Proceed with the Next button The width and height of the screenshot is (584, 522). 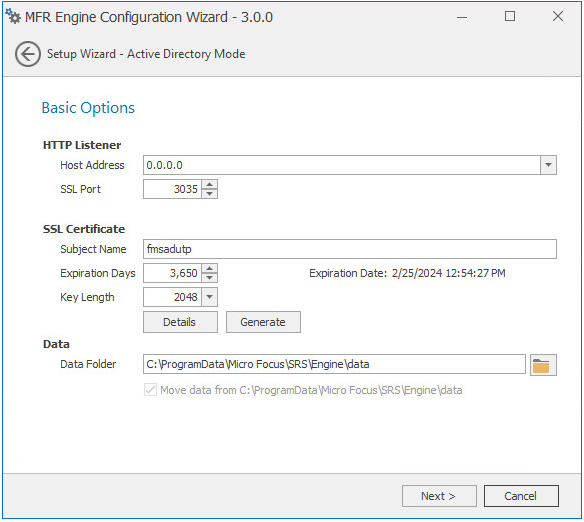(439, 496)
